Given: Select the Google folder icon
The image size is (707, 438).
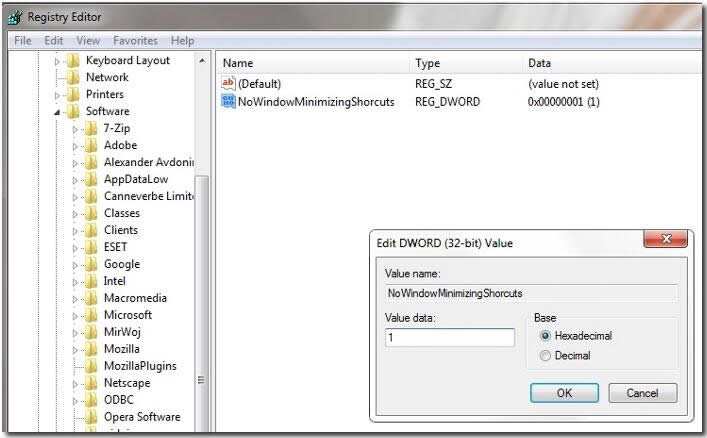Looking at the screenshot, I should point(91,264).
